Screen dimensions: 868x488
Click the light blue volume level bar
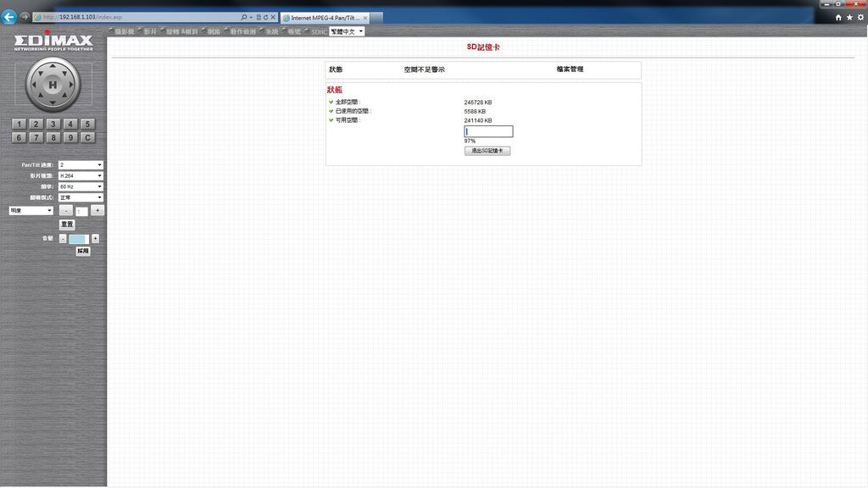pyautogui.click(x=79, y=239)
